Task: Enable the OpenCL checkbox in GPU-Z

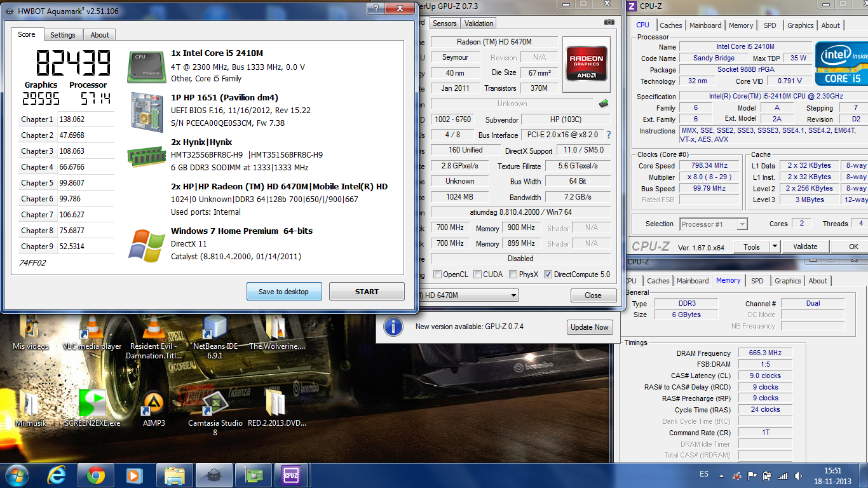Action: pyautogui.click(x=437, y=274)
